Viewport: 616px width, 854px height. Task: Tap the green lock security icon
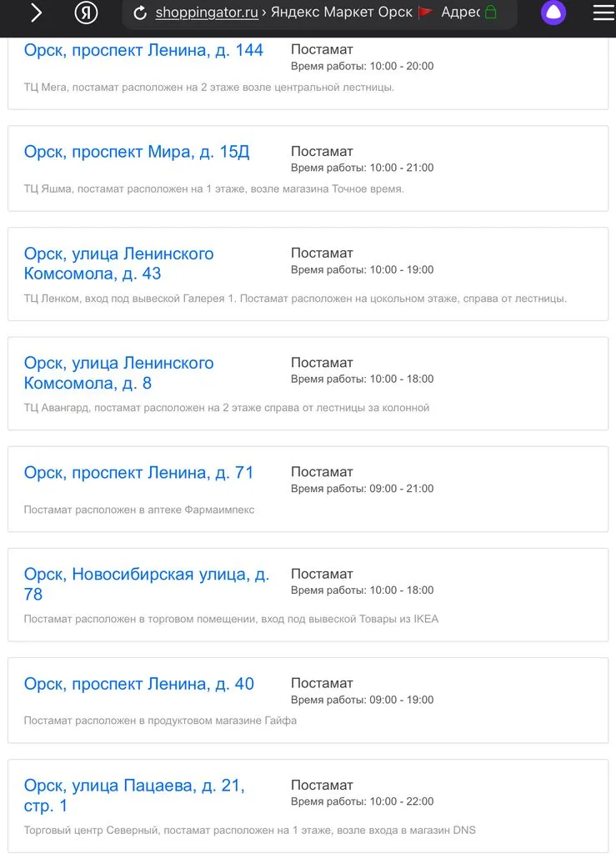tap(491, 13)
